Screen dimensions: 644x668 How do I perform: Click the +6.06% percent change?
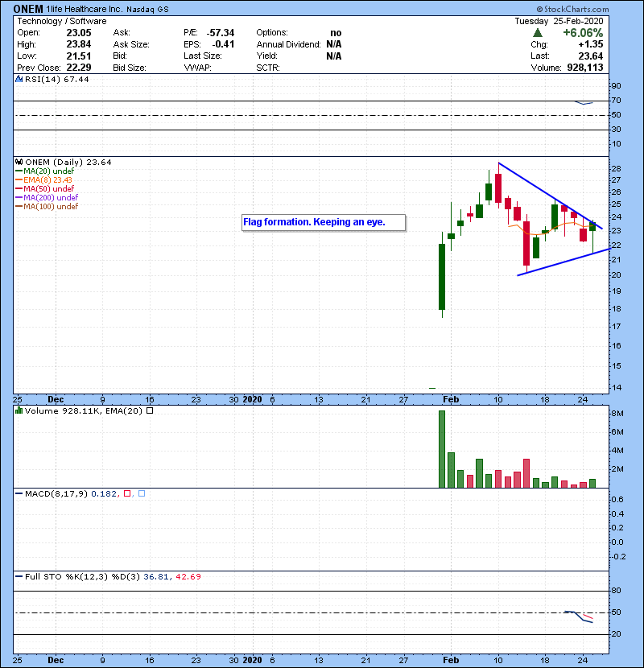click(583, 33)
